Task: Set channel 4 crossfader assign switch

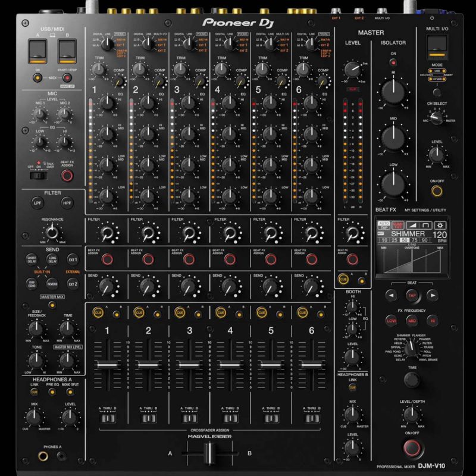Action: coord(230,418)
